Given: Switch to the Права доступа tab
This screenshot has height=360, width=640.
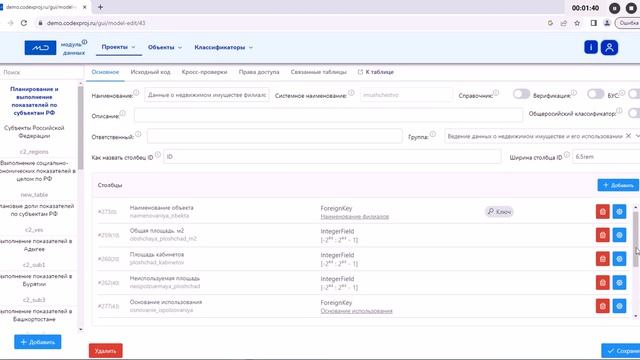Looking at the screenshot, I should 259,72.
